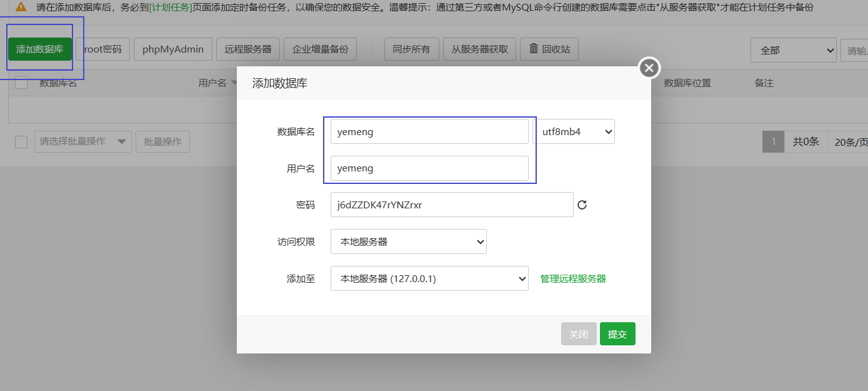Click the 从服务器获取 button

click(479, 49)
